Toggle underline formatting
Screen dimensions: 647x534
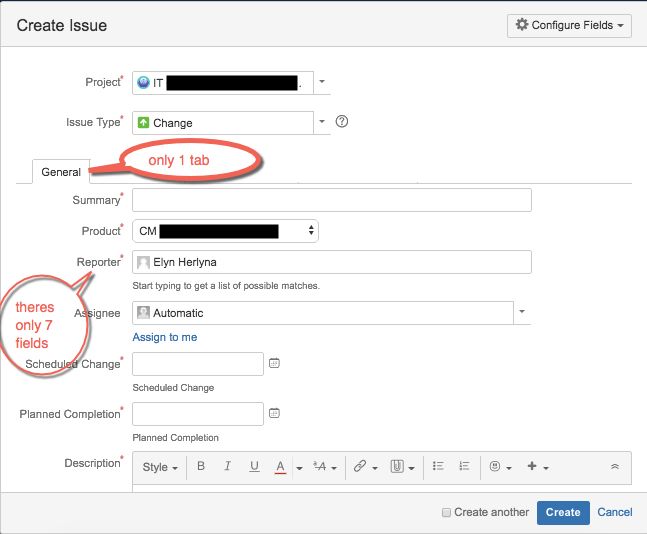pyautogui.click(x=255, y=466)
